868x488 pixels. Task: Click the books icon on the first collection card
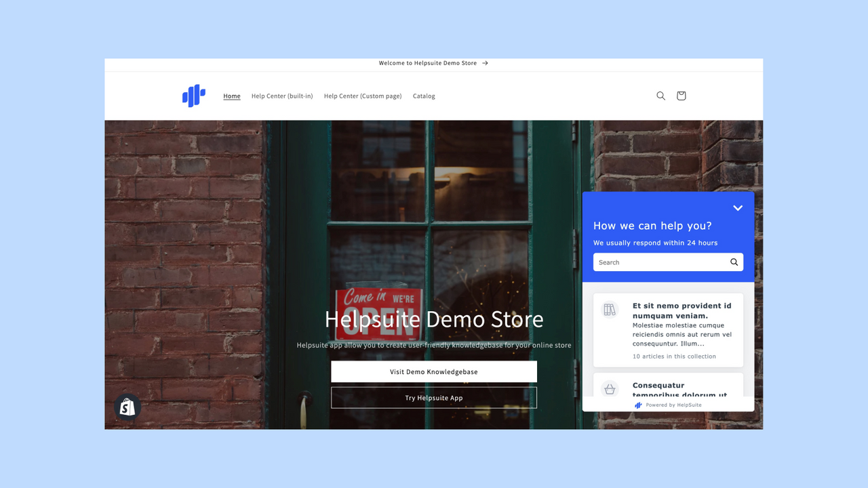point(609,309)
